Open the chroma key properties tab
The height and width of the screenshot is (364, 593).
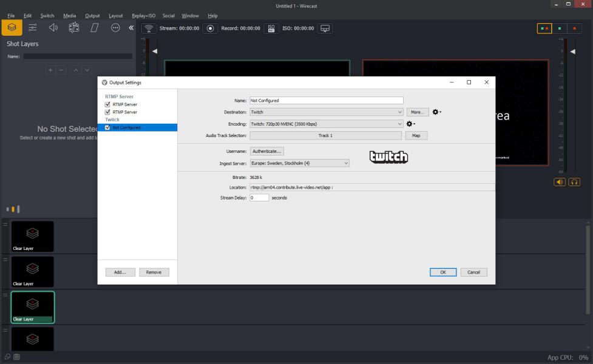[x=74, y=27]
